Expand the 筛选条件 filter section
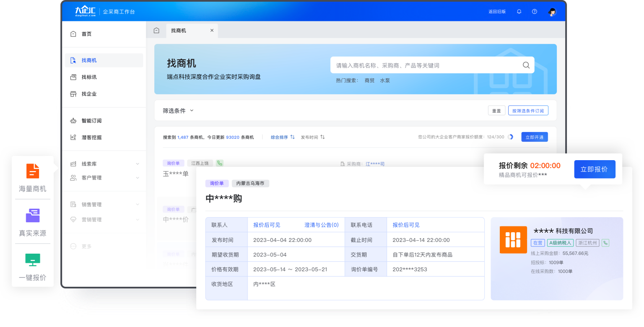 pyautogui.click(x=178, y=111)
